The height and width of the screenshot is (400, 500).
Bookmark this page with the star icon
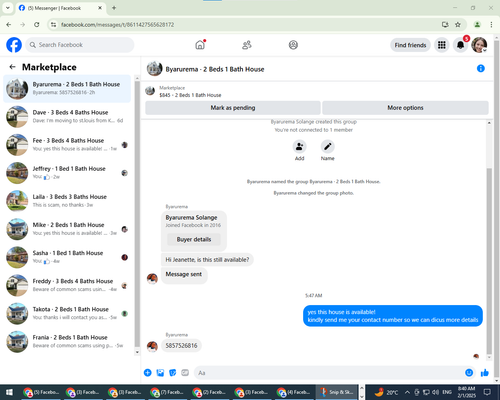(x=458, y=25)
